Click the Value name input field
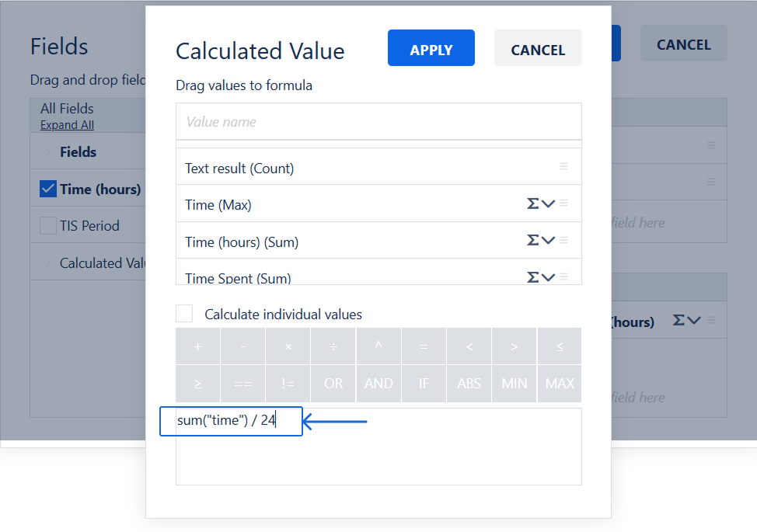The image size is (757, 532). 378,122
